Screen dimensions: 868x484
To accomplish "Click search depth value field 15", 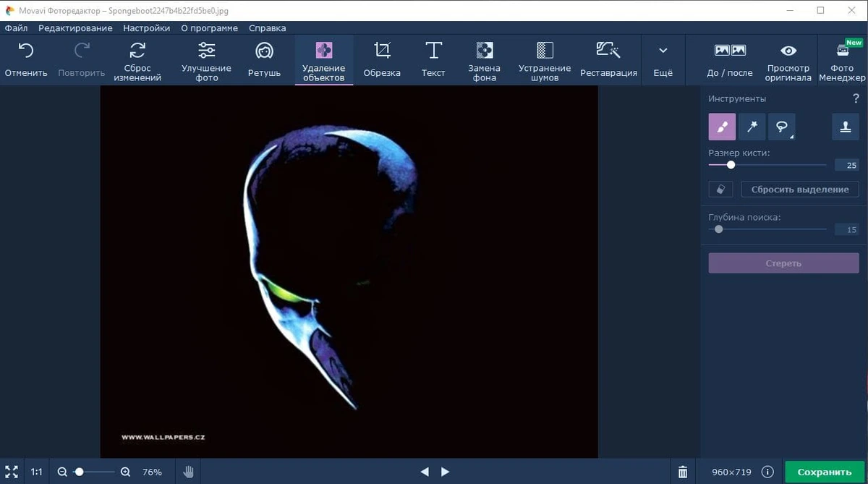I will coord(846,229).
